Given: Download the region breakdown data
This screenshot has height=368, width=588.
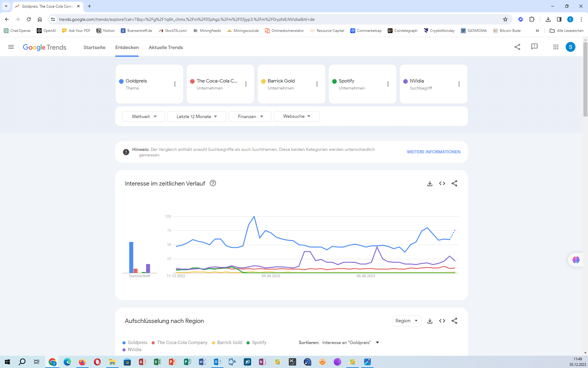Looking at the screenshot, I should coord(430,321).
